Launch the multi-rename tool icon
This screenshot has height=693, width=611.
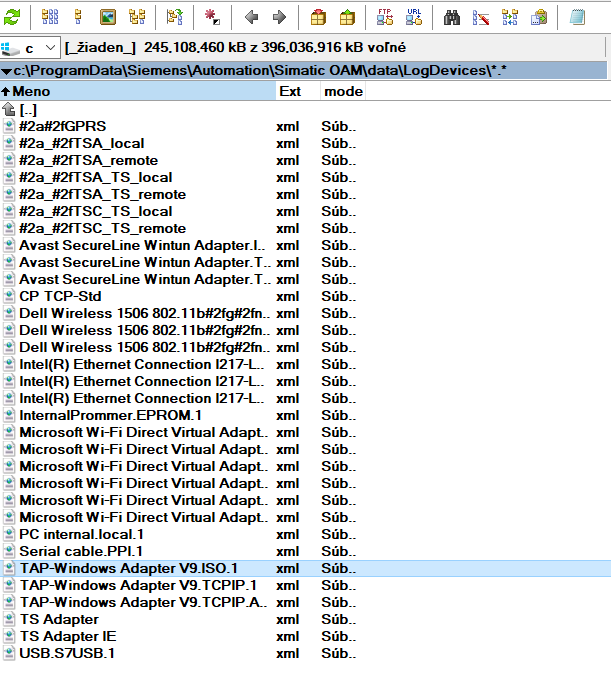pyautogui.click(x=481, y=17)
